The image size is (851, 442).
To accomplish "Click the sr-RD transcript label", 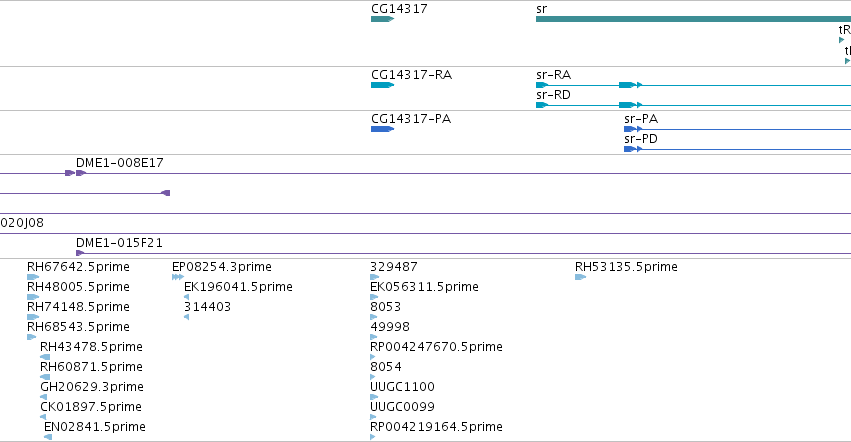I will (553, 94).
